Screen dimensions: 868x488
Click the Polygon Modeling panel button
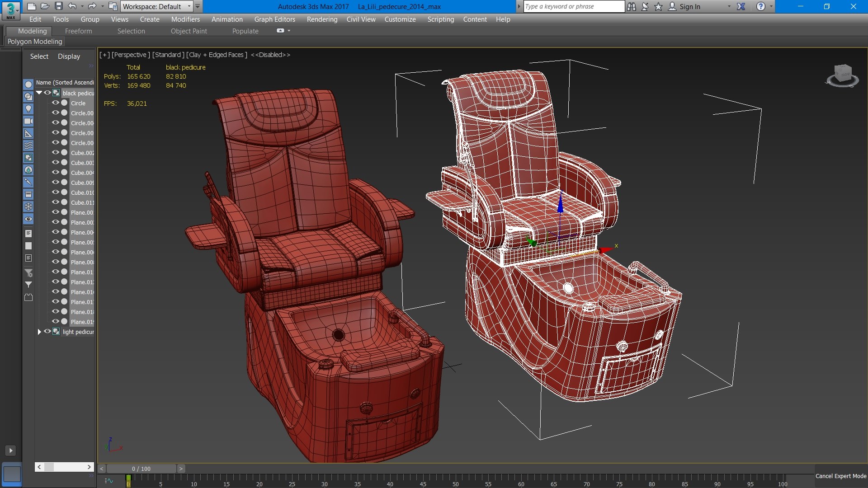pyautogui.click(x=35, y=41)
